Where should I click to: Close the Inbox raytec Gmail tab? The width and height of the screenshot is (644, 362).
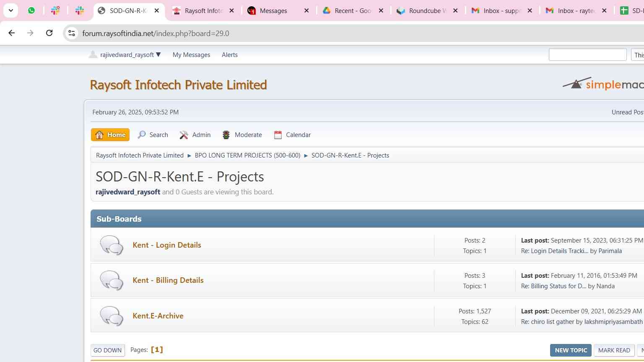604,10
